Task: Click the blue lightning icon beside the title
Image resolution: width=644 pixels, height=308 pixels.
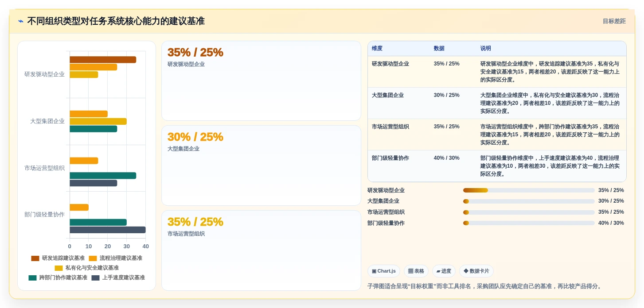Action: [21, 21]
